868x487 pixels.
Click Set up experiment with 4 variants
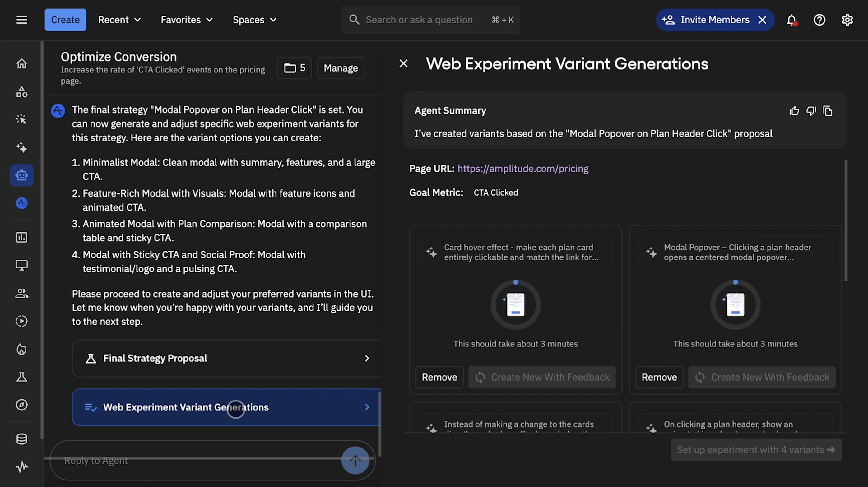(x=756, y=450)
